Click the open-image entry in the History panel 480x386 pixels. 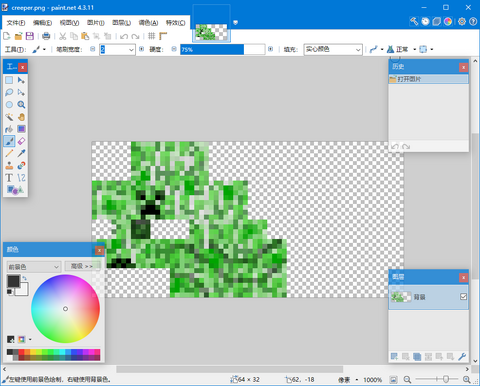click(x=428, y=79)
